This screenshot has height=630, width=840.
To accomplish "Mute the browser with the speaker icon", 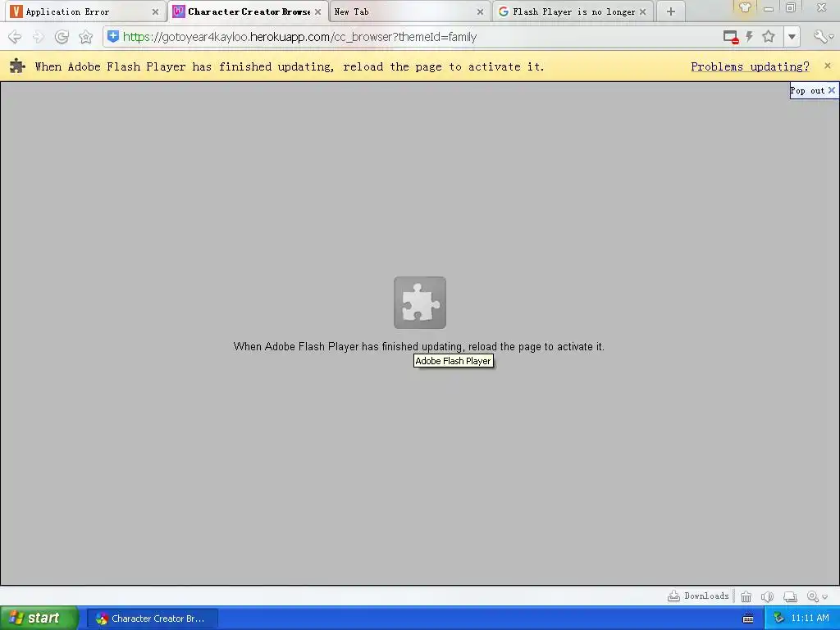I will (x=767, y=596).
